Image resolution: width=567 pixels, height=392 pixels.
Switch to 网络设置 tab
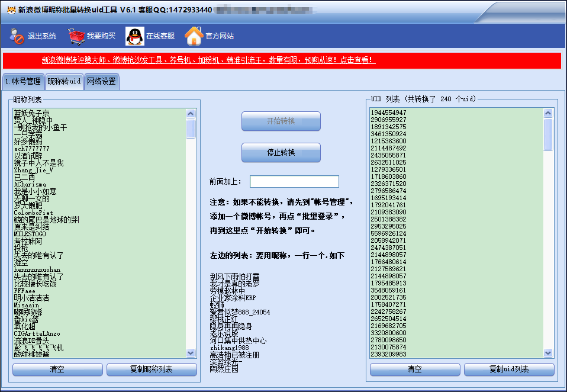point(102,81)
